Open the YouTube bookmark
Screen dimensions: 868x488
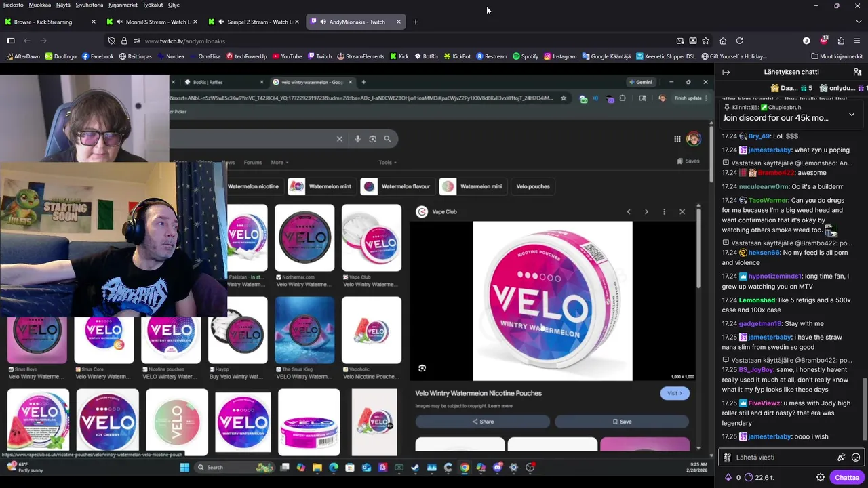click(x=287, y=56)
